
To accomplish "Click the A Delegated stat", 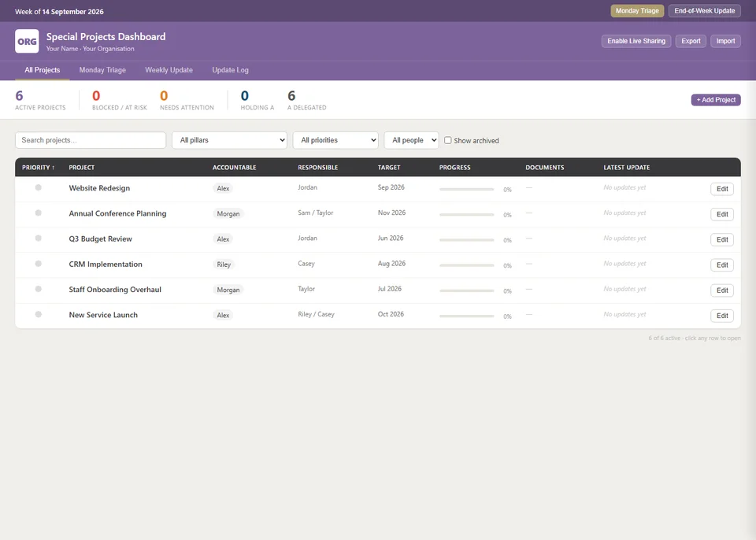I will pyautogui.click(x=306, y=100).
